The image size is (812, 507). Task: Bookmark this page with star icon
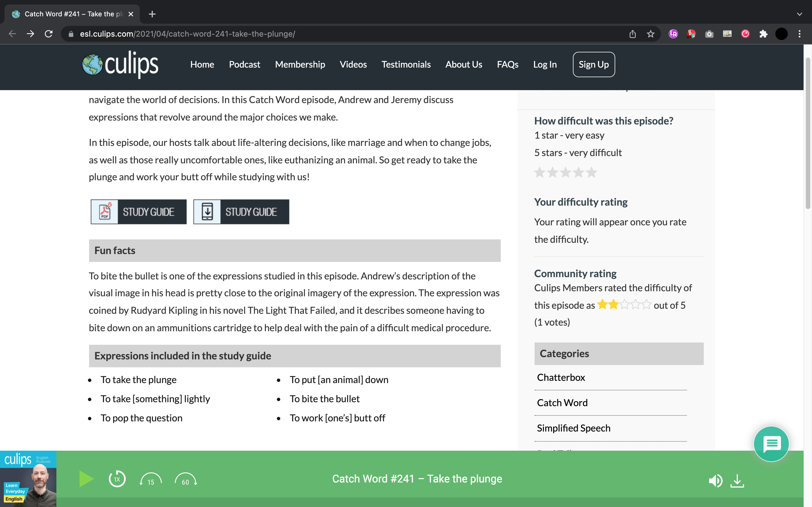[651, 34]
